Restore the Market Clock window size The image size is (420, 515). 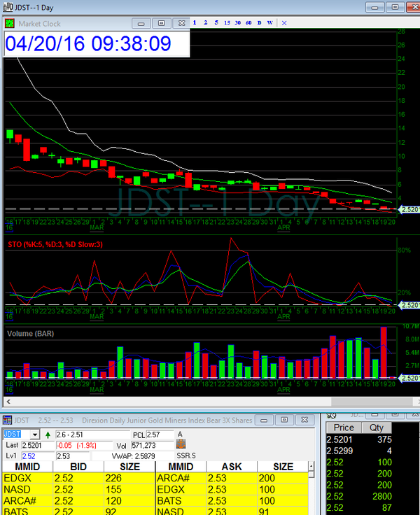click(160, 23)
